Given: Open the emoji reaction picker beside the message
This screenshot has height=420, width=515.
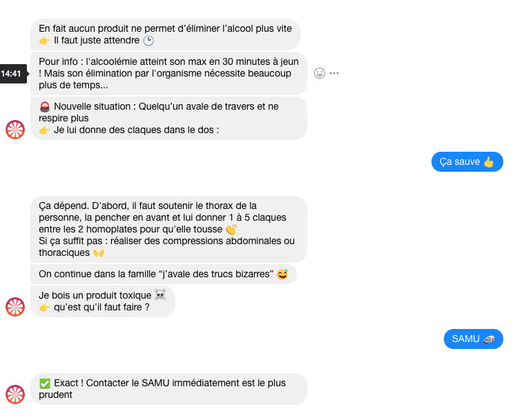Looking at the screenshot, I should [x=319, y=73].
